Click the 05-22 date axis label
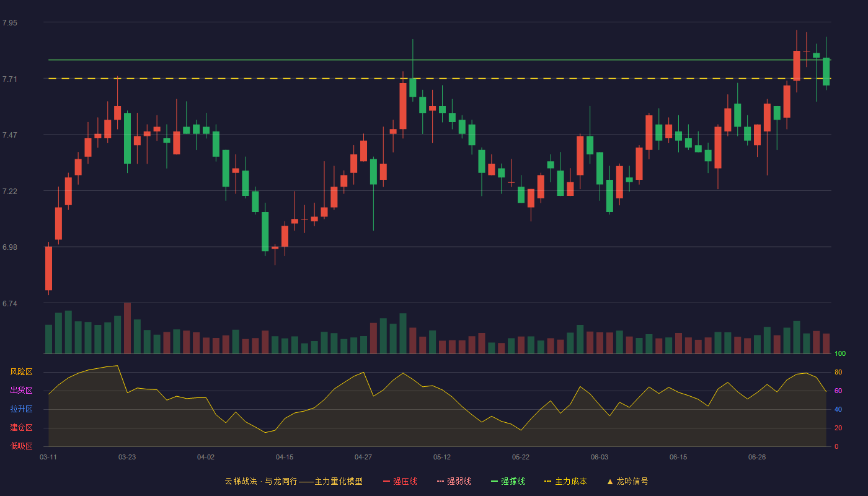The image size is (868, 496). point(521,457)
